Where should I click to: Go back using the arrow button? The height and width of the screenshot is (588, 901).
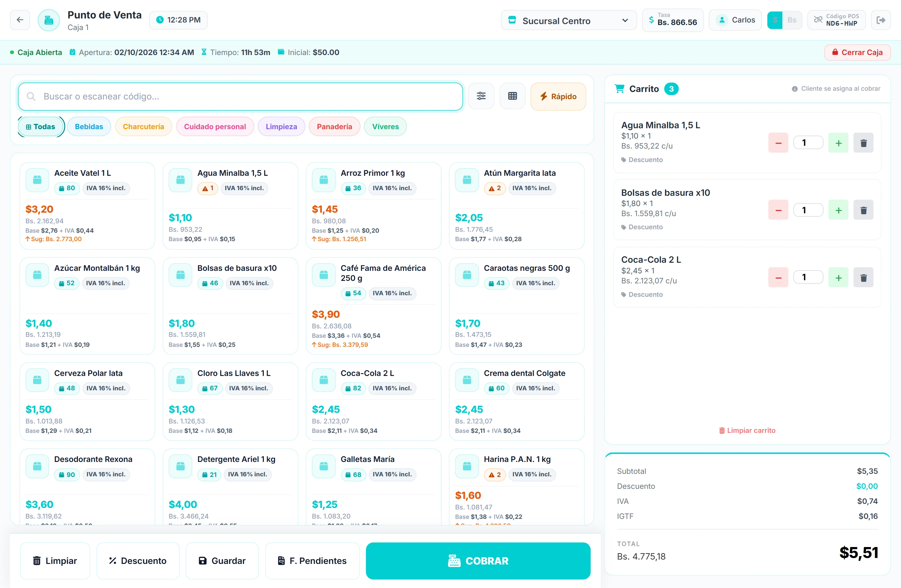point(20,20)
